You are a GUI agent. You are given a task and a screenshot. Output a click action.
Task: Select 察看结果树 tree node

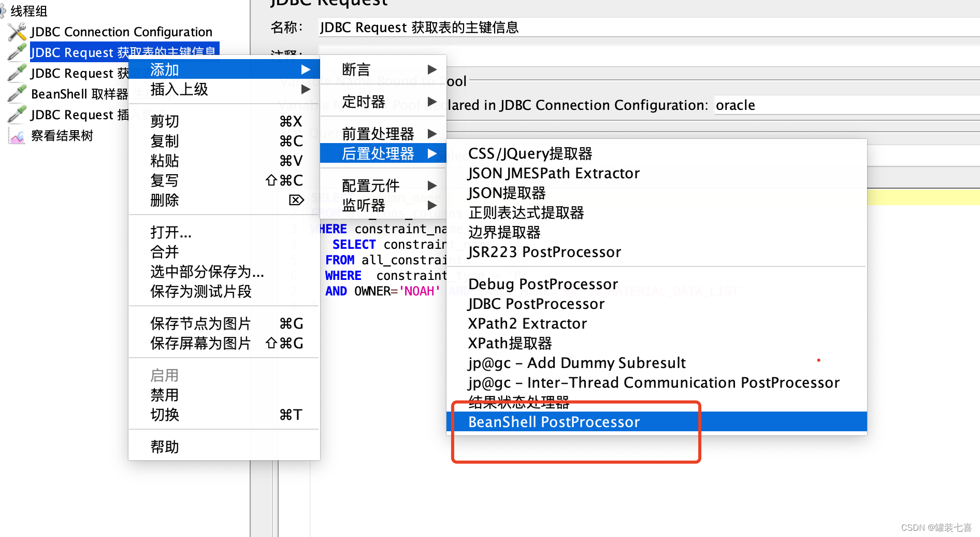(x=62, y=136)
